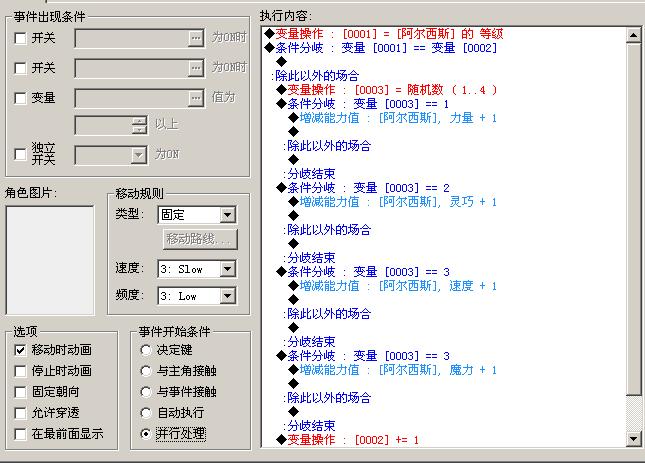Select 条件分歧 变量 [0003] == 2 line
The width and height of the screenshot is (645, 463).
[363, 188]
